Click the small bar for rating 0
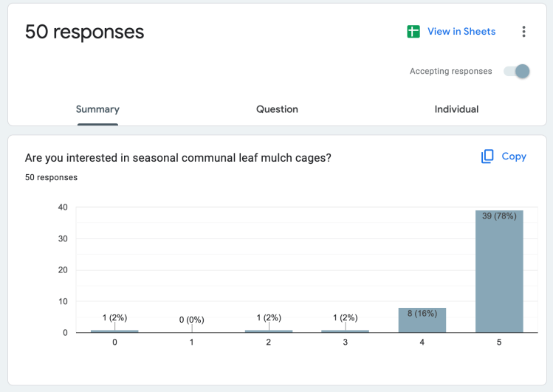This screenshot has height=392, width=553. point(114,331)
